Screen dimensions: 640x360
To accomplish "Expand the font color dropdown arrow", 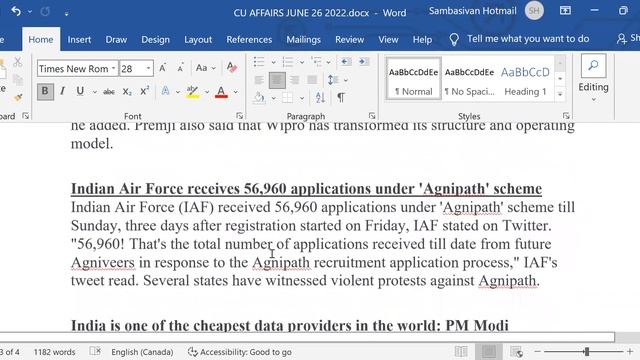I will coord(236,92).
